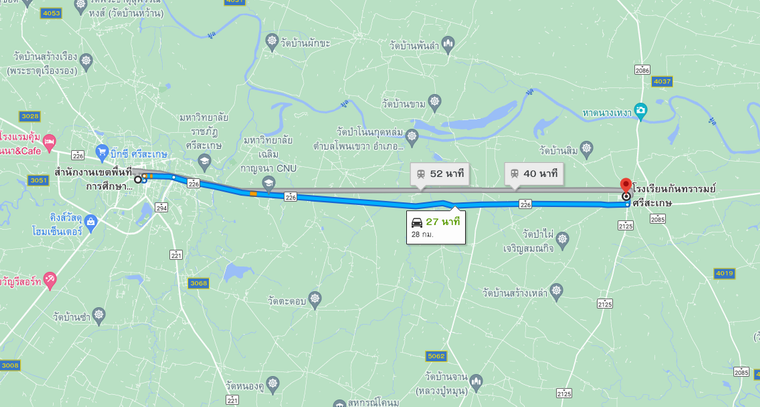Select the 27 นาที driving route label
The width and height of the screenshot is (760, 407).
[x=436, y=228]
